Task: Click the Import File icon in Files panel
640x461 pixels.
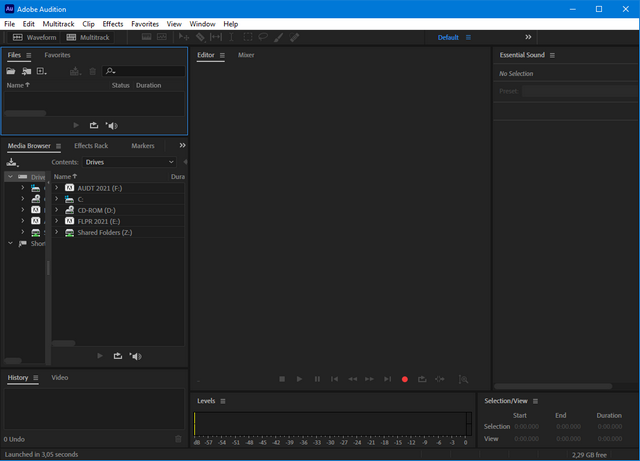Action: (x=26, y=72)
